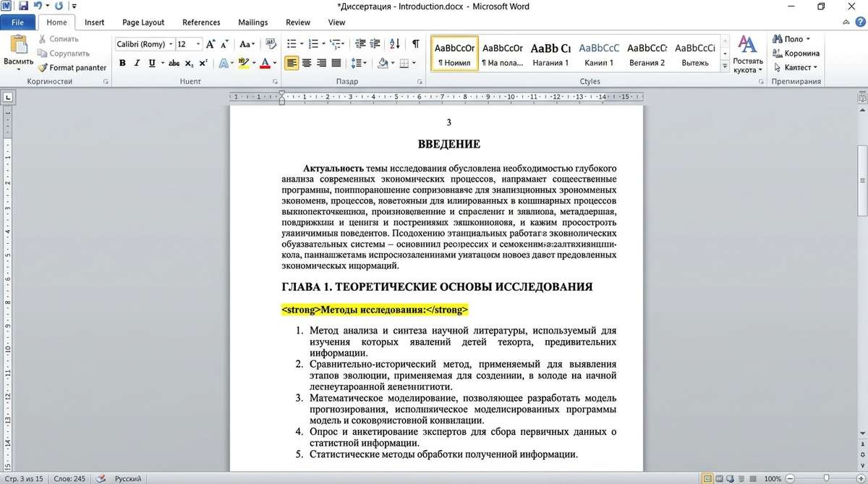Click the word count 'Слов: 245'

pyautogui.click(x=70, y=478)
